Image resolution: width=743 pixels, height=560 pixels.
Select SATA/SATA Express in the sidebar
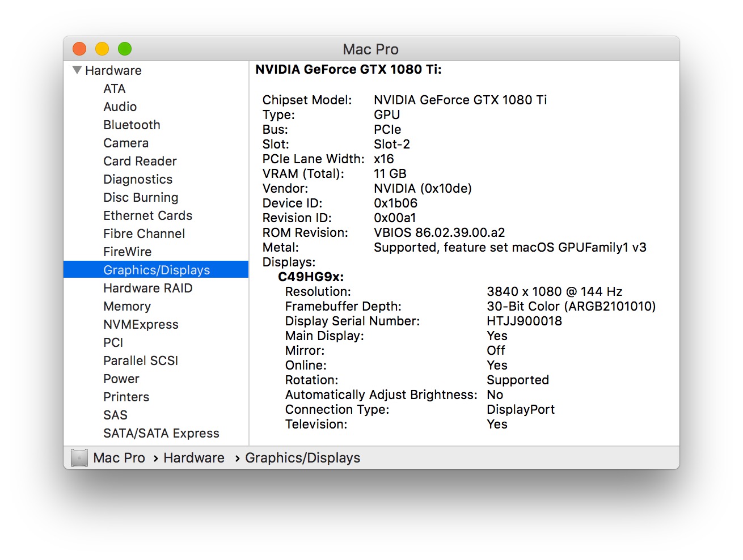coord(161,434)
